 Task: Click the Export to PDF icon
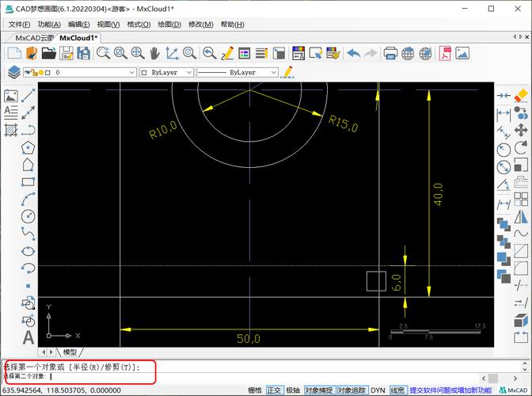click(446, 54)
